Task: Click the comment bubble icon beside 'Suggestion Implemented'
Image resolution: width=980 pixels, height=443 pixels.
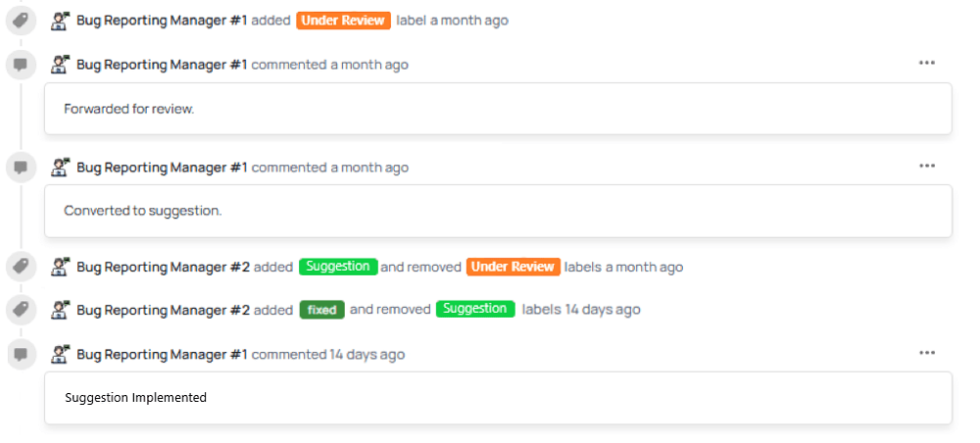Action: point(21,354)
